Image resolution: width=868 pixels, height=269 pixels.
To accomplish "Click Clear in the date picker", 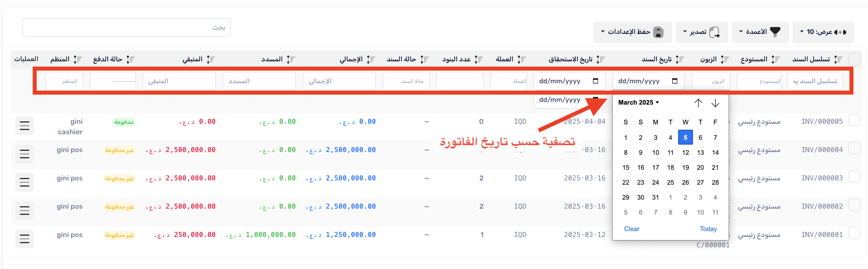I will (631, 229).
